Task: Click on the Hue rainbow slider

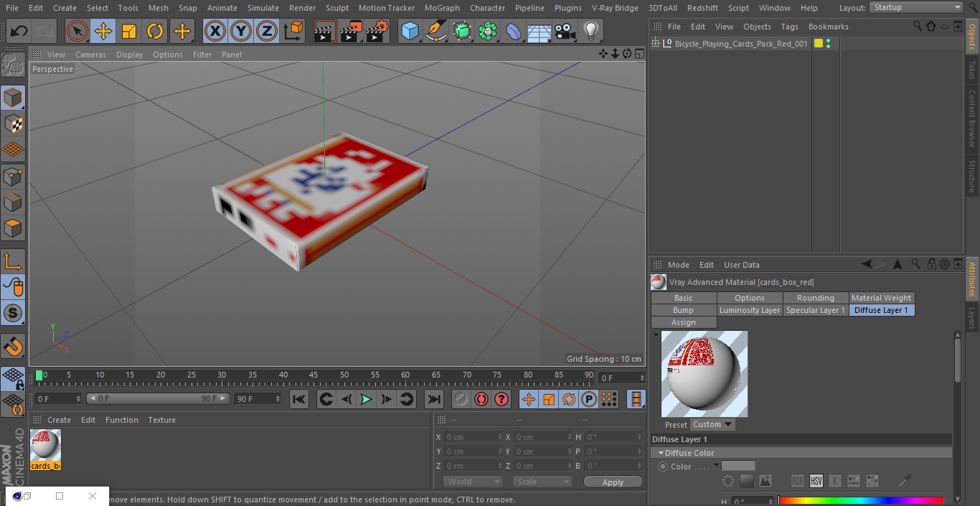Action: point(860,501)
